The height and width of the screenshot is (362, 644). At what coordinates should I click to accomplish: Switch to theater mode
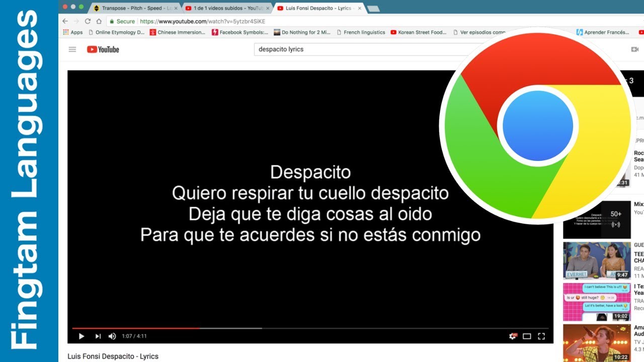coord(527,336)
